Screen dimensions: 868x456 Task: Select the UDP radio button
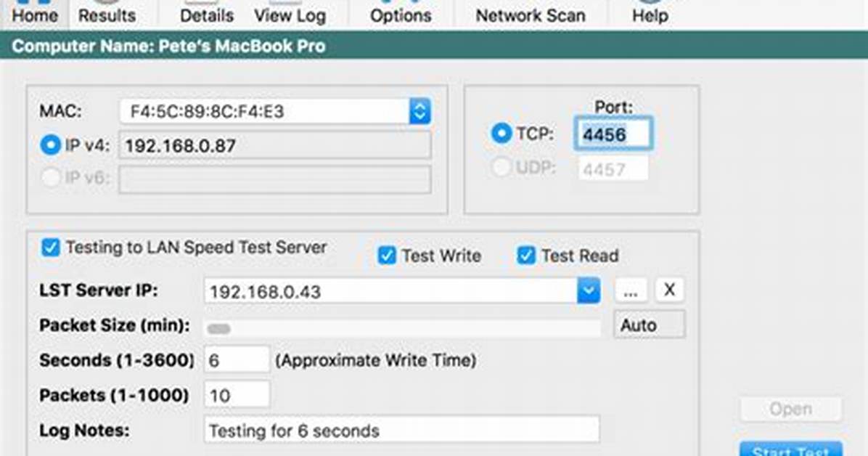501,167
